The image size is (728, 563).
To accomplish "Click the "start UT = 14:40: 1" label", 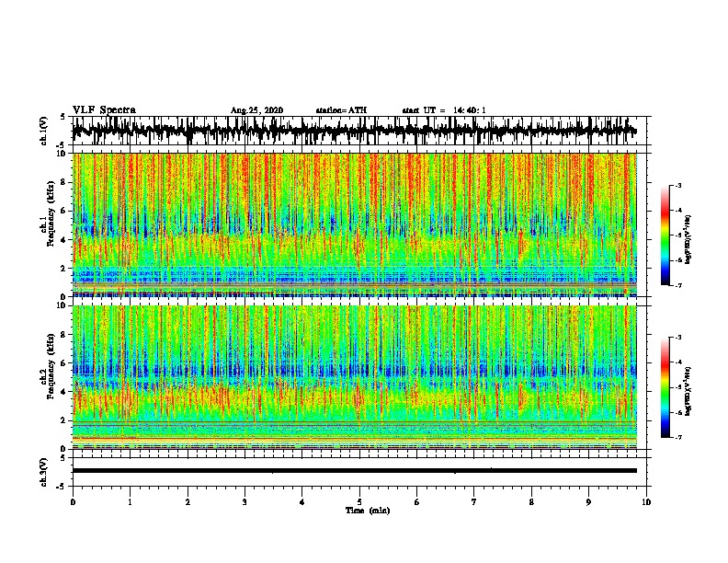I will pyautogui.click(x=444, y=110).
